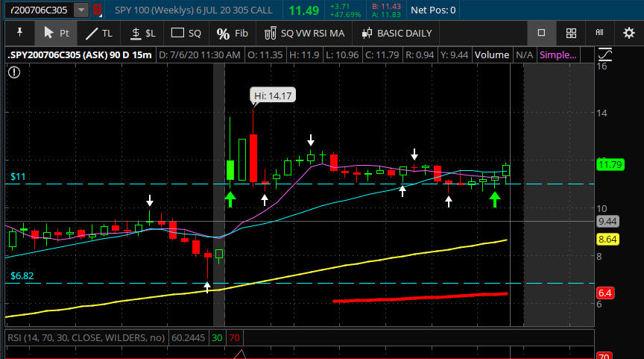Click inside the symbol entry field
The width and height of the screenshot is (644, 359).
[x=36, y=10]
